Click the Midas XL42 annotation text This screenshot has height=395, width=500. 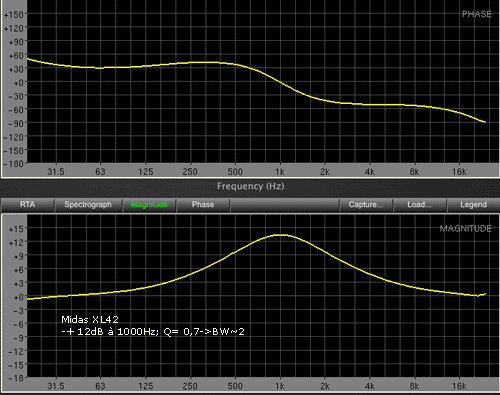(x=90, y=320)
